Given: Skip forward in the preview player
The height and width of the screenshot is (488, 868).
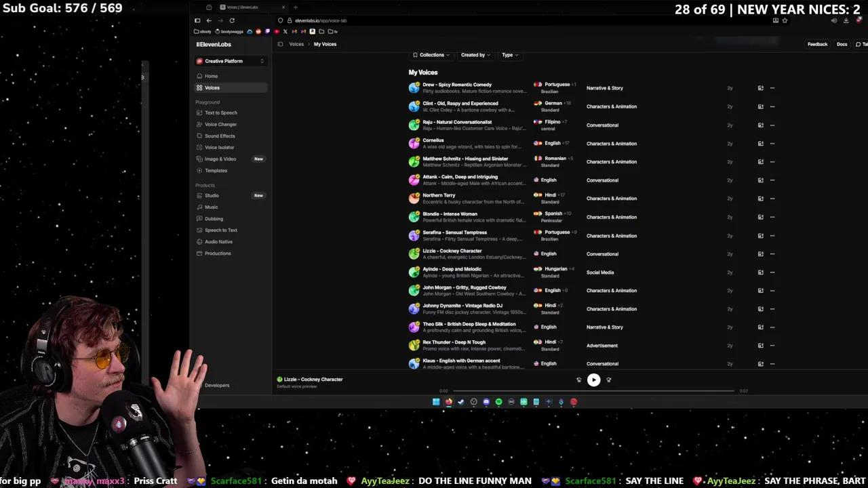Looking at the screenshot, I should pos(608,380).
